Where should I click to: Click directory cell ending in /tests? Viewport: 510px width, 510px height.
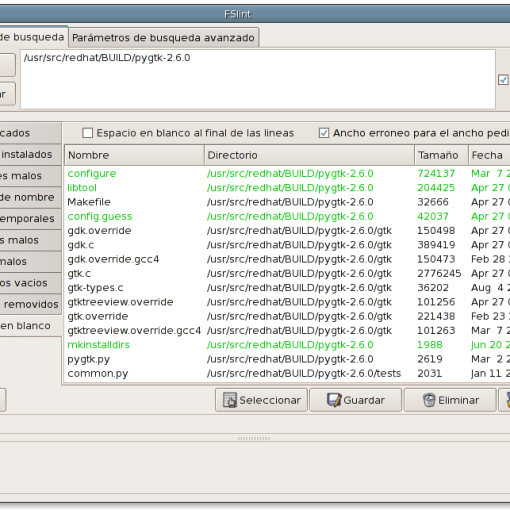click(304, 373)
